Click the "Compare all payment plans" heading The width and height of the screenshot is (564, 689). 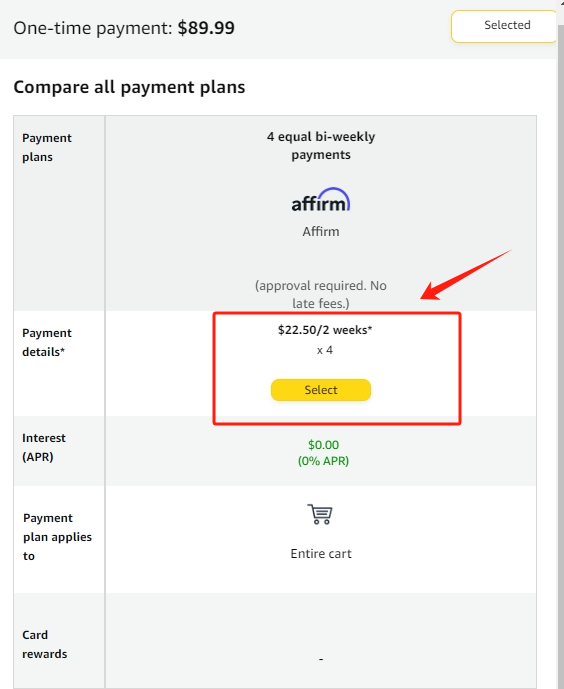pyautogui.click(x=129, y=87)
